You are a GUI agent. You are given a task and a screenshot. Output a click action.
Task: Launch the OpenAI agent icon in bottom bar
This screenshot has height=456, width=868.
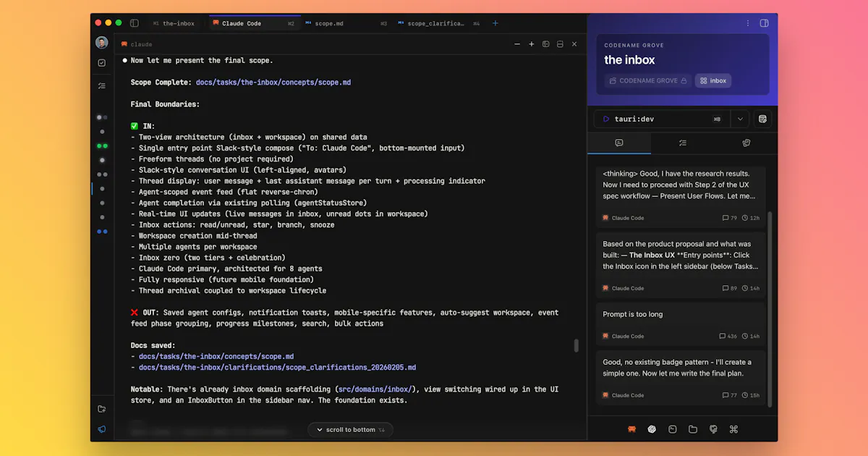tap(652, 429)
